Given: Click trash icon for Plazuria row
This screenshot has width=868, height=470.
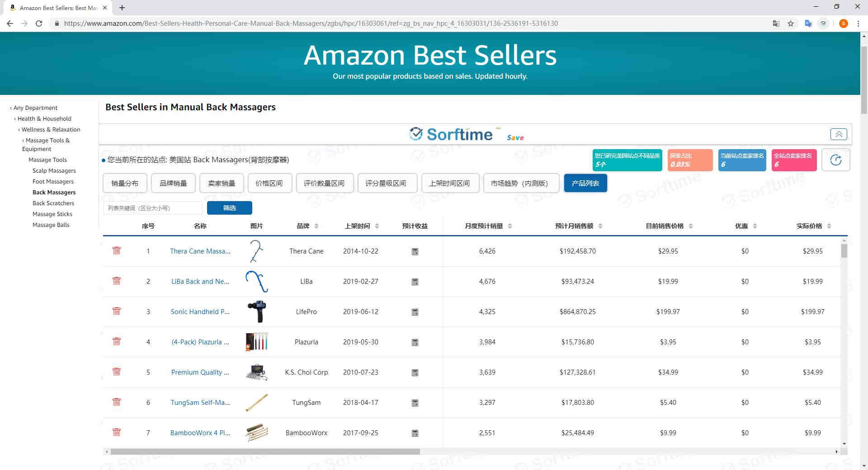Looking at the screenshot, I should [116, 342].
